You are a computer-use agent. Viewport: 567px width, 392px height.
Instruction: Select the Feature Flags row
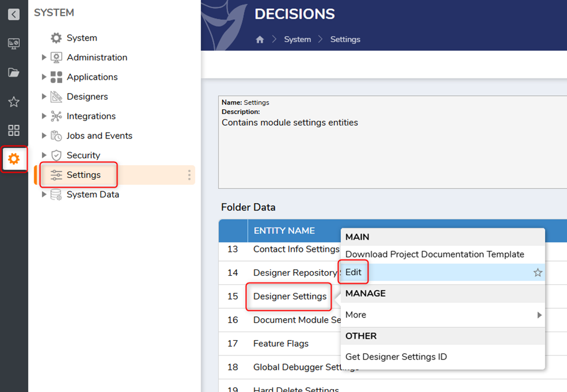click(x=281, y=344)
